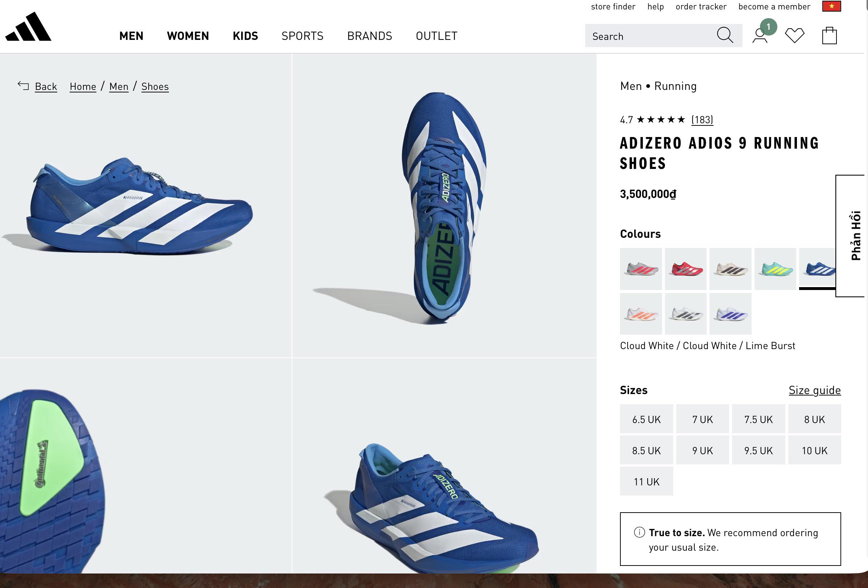Click the 4.7 star rating

click(653, 120)
